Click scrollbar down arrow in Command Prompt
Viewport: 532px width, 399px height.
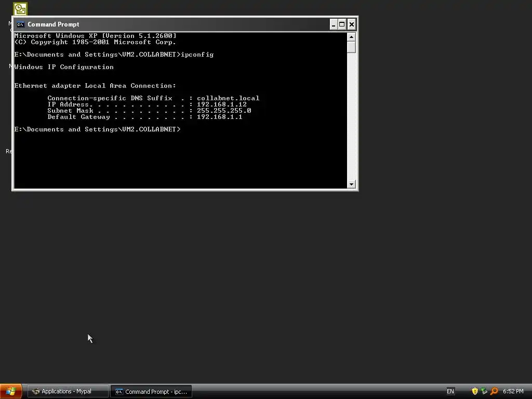tap(352, 184)
